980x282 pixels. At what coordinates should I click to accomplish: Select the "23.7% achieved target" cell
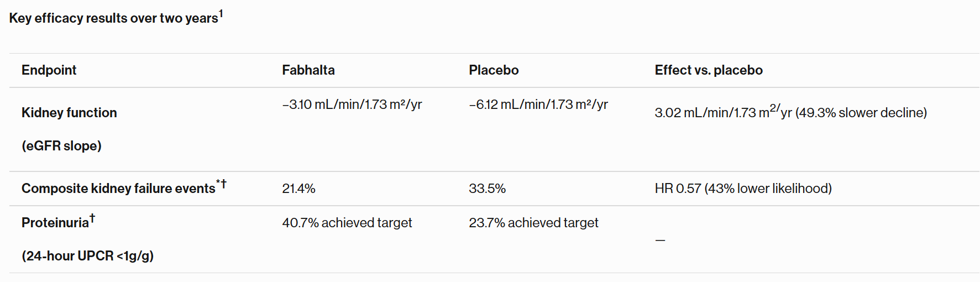pyautogui.click(x=533, y=223)
